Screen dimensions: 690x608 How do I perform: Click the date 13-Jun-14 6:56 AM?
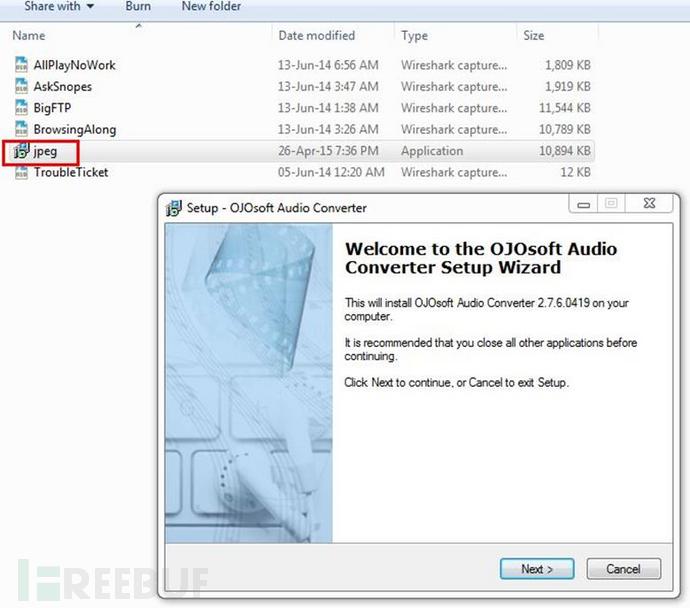(x=328, y=65)
